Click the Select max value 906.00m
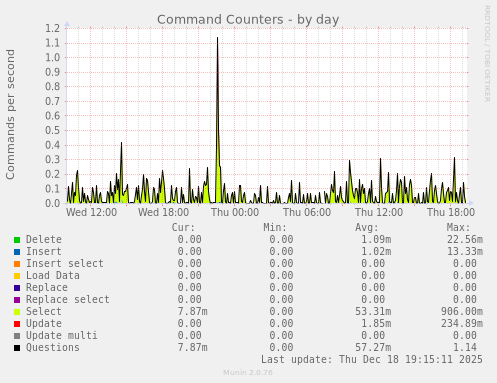The image size is (497, 383). (x=462, y=311)
